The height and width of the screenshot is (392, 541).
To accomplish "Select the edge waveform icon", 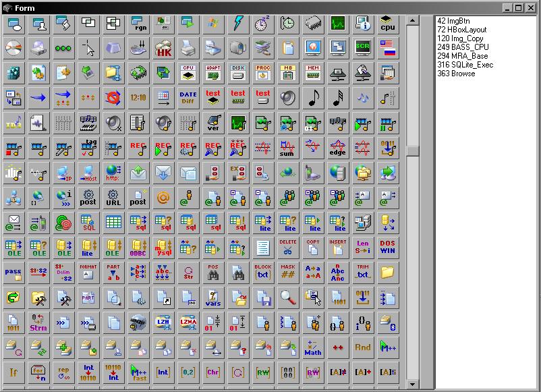I will click(338, 148).
